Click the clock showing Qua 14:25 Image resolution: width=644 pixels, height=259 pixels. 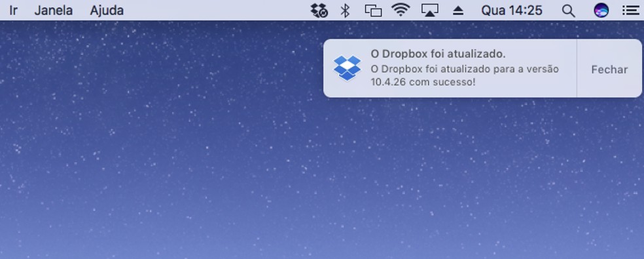click(512, 10)
